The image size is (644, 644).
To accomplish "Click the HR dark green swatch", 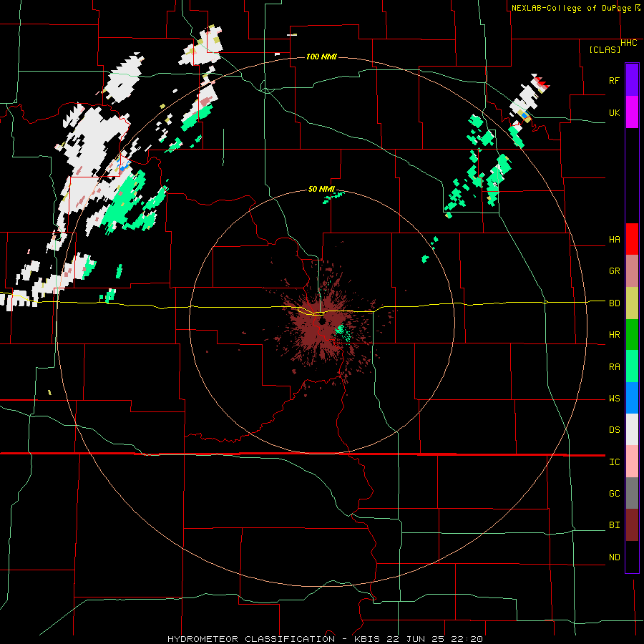I will click(632, 335).
